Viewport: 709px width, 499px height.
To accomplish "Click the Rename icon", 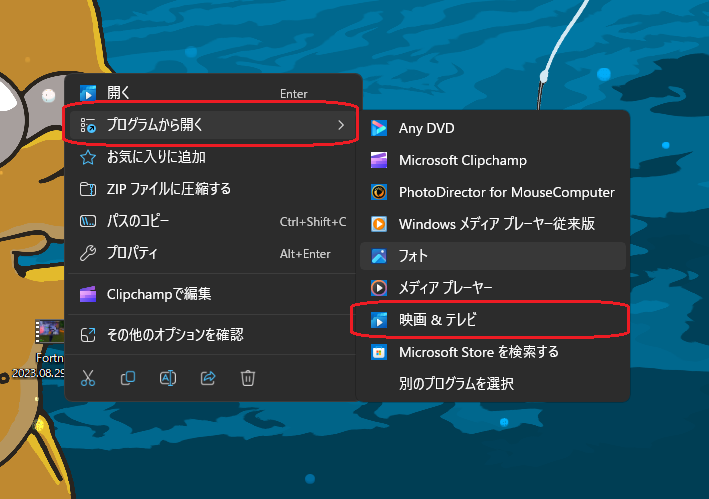I will (x=168, y=378).
